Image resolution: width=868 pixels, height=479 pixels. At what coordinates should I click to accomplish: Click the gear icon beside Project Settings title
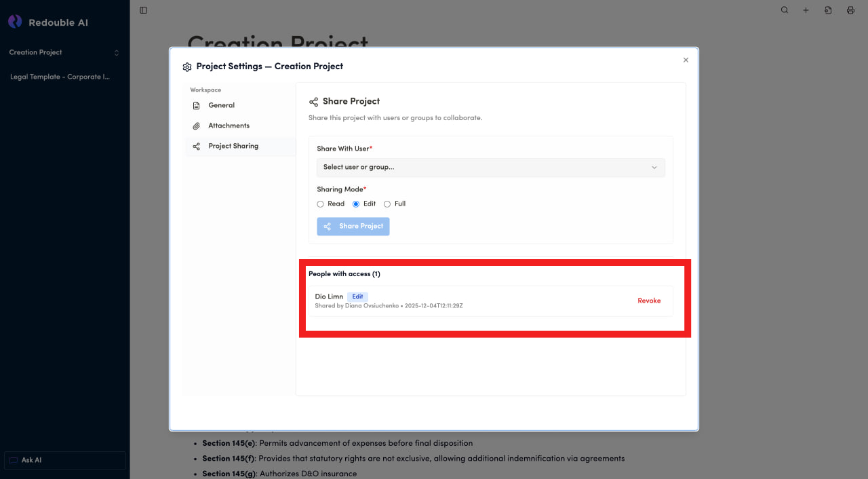click(x=187, y=67)
